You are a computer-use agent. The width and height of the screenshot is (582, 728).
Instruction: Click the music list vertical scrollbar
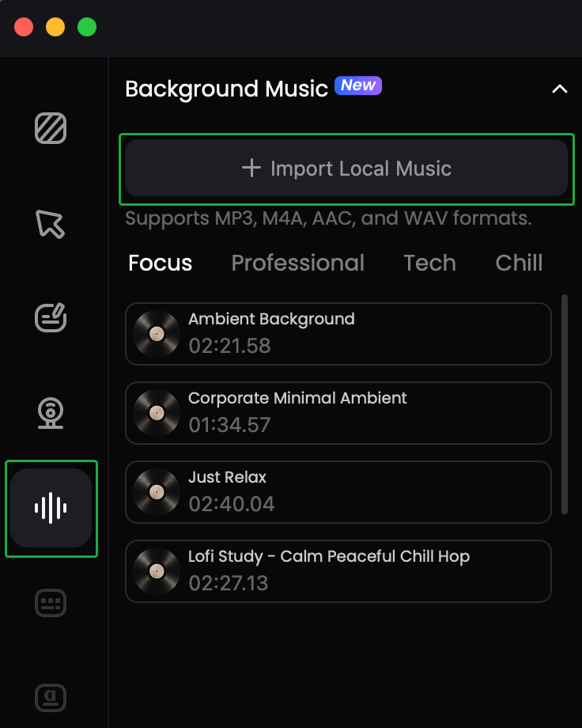[x=565, y=404]
